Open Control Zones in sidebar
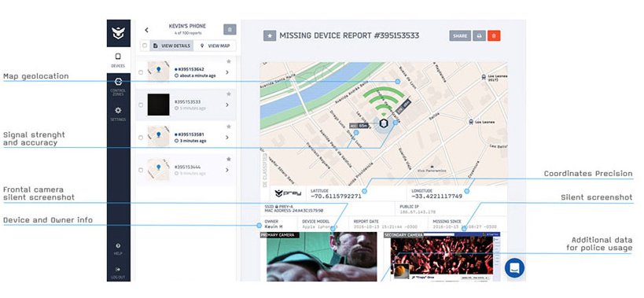 (118, 86)
